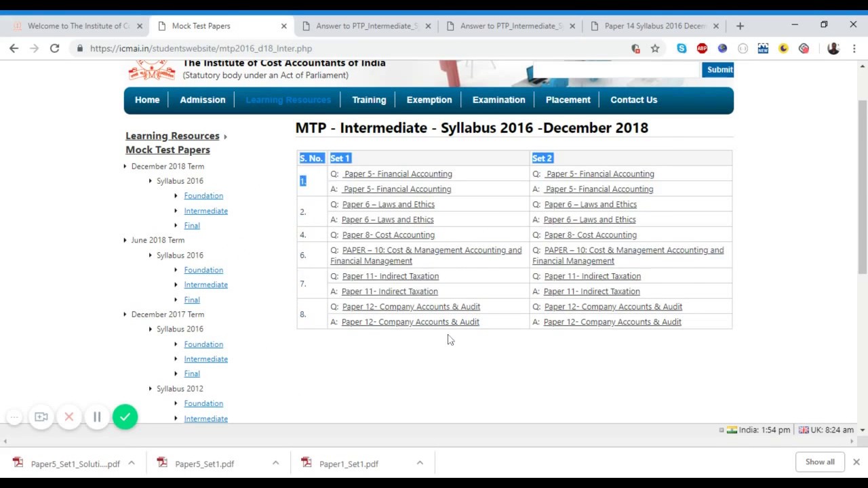Open the Skype extension icon
868x488 pixels.
click(682, 48)
